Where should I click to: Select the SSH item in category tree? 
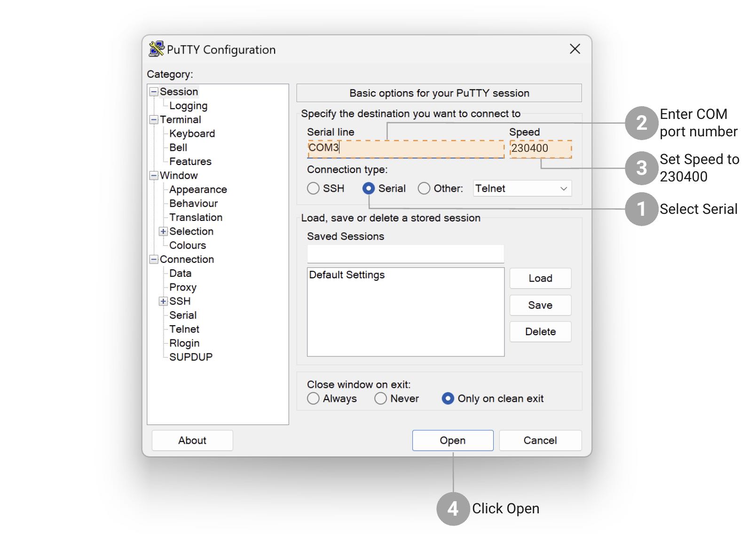[x=180, y=301]
